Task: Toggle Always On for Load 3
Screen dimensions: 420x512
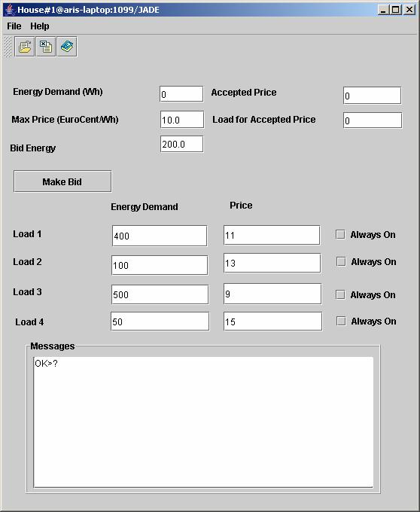Action: coord(340,294)
